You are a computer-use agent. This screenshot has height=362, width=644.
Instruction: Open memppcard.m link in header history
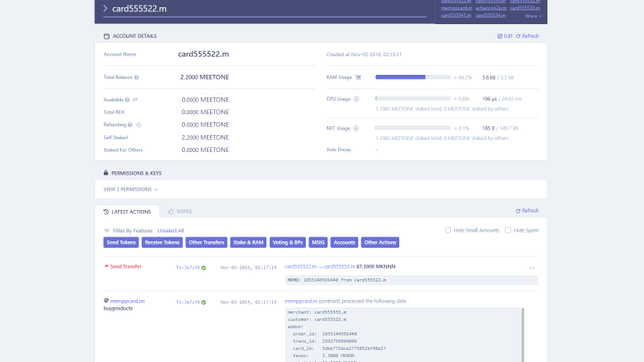pyautogui.click(x=456, y=8)
